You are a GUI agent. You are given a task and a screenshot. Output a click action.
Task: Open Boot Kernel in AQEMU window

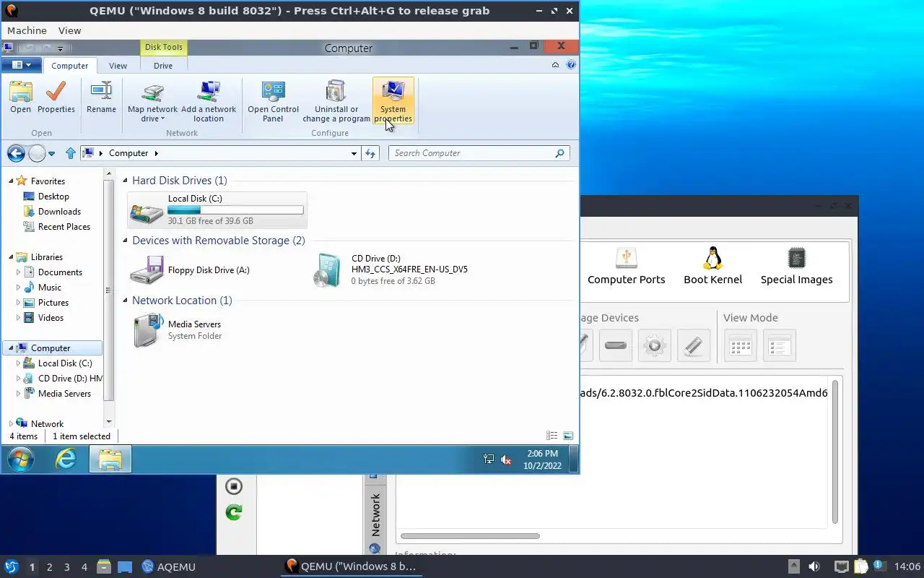[712, 267]
